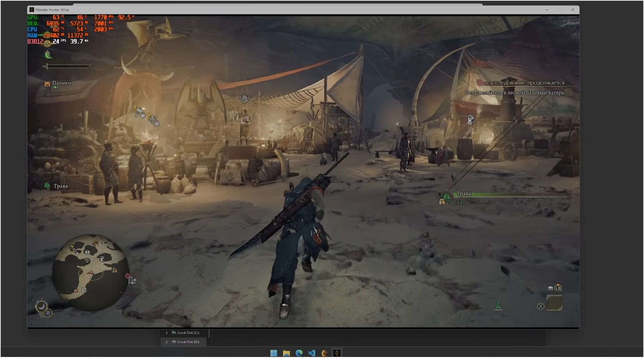Click the weapon sharpness gauge bar
644x358 pixels.
tap(66, 66)
